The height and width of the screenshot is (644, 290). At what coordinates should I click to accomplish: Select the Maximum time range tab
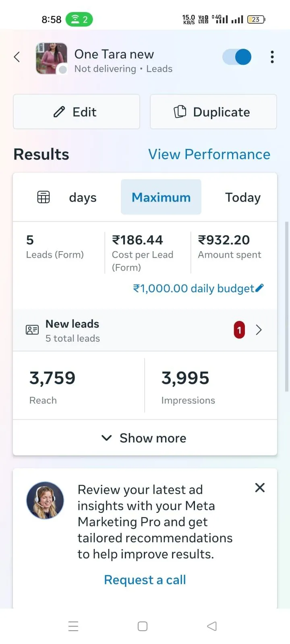(x=161, y=197)
